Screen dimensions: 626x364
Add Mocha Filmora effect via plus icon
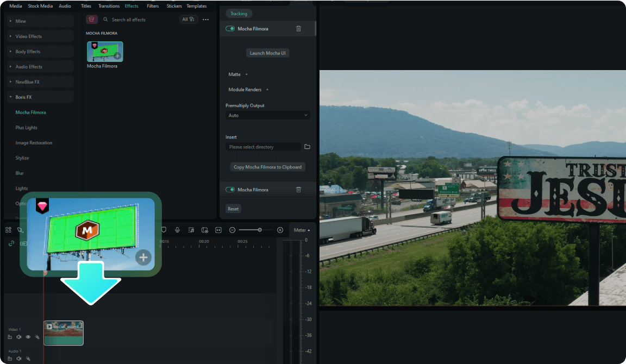pos(117,56)
